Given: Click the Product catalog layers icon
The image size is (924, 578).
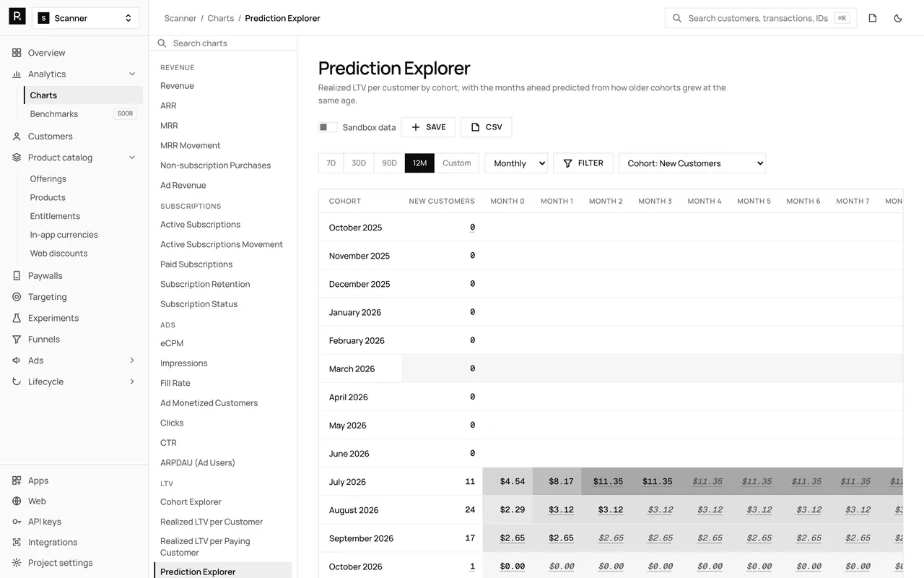Looking at the screenshot, I should tap(17, 158).
